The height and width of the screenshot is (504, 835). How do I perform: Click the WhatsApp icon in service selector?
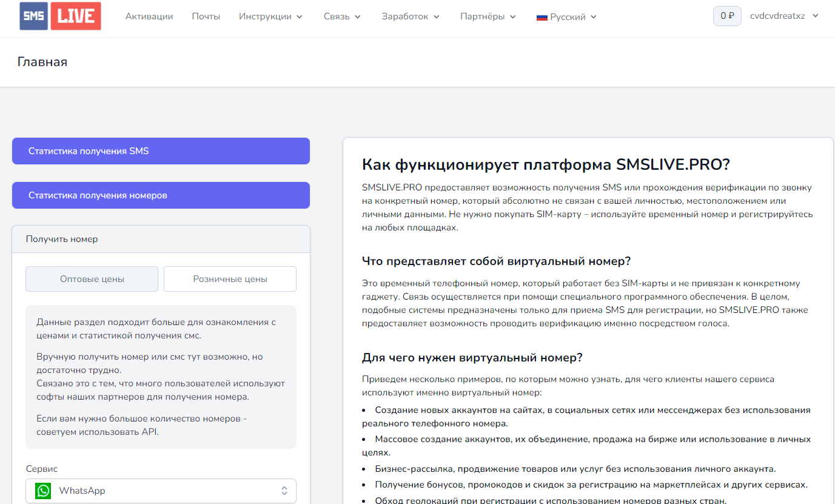43,491
